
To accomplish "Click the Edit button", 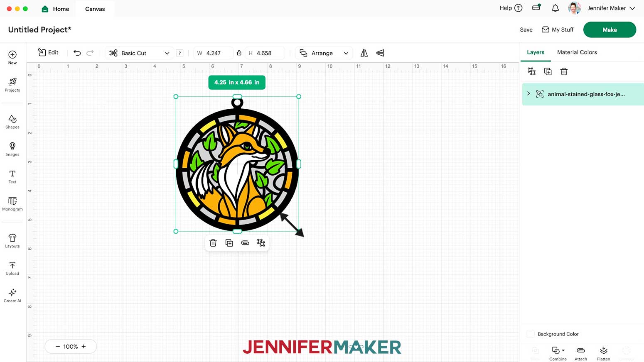I will pyautogui.click(x=48, y=52).
